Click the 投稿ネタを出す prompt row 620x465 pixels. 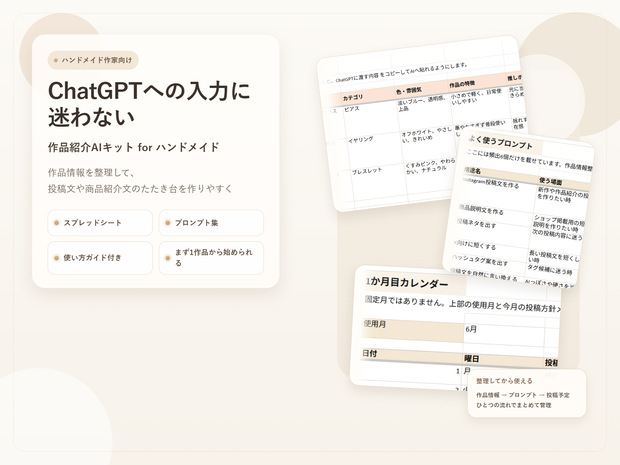[x=476, y=223]
